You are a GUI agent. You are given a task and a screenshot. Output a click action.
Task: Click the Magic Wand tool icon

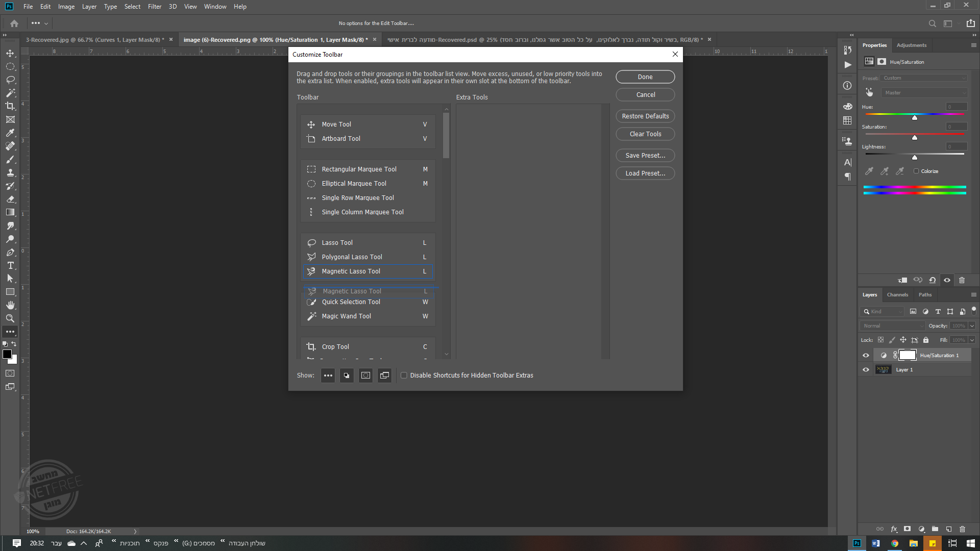(10, 93)
